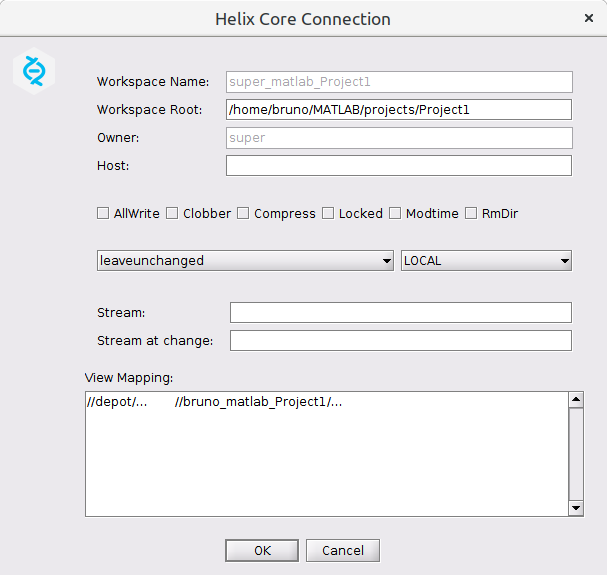Click the Cancel button
Image resolution: width=607 pixels, height=575 pixels.
343,550
